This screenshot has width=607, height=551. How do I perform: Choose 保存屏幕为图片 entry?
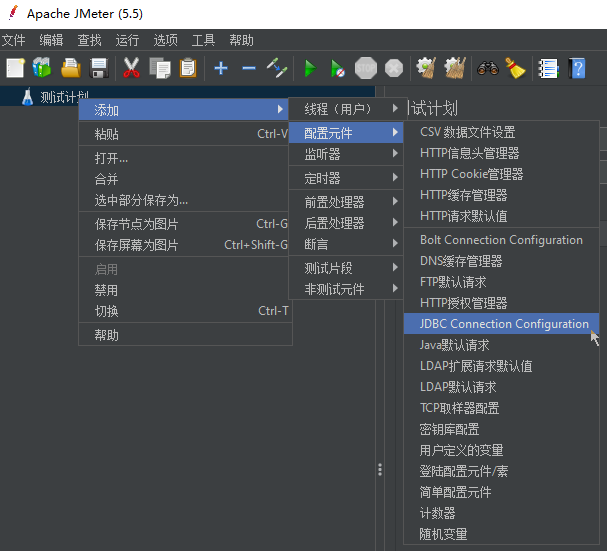(x=185, y=245)
